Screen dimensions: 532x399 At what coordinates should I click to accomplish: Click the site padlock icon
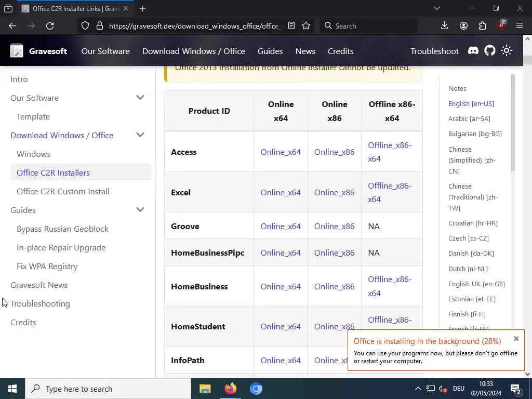click(x=99, y=26)
